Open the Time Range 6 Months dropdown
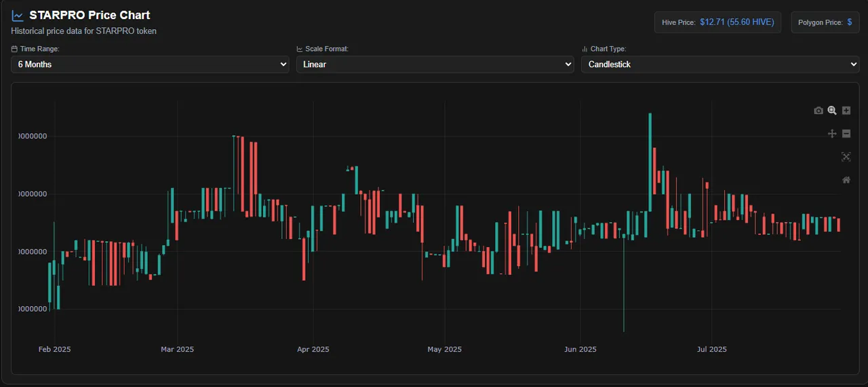 coord(151,64)
